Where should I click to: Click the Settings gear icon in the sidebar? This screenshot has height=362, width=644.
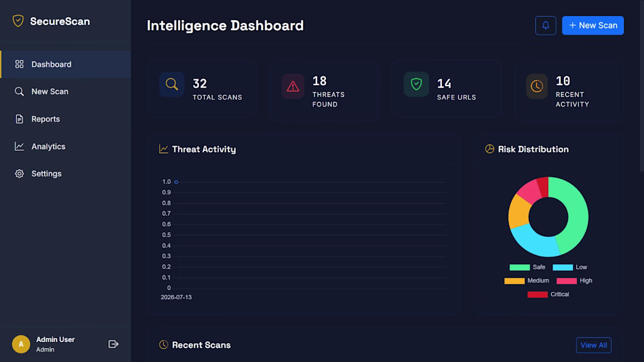[x=19, y=174]
